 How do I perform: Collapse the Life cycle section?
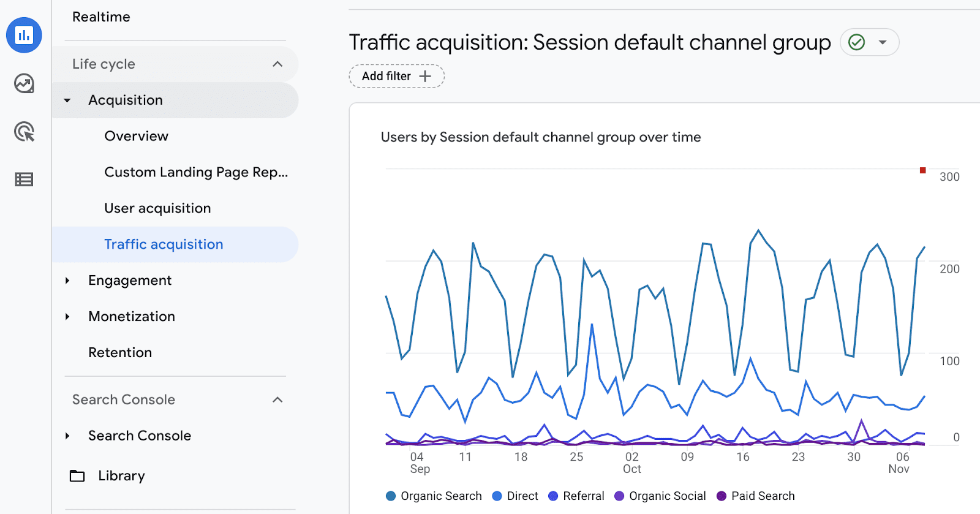277,64
